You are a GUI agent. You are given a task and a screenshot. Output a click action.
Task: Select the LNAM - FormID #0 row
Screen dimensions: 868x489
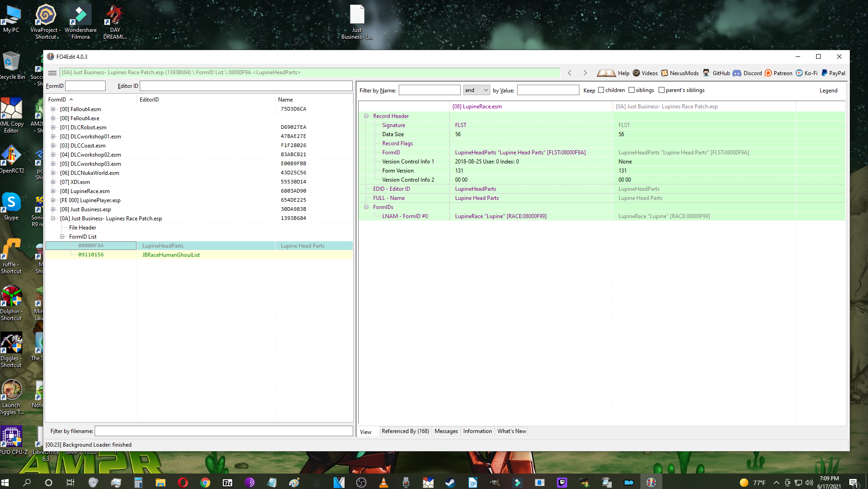pos(602,216)
